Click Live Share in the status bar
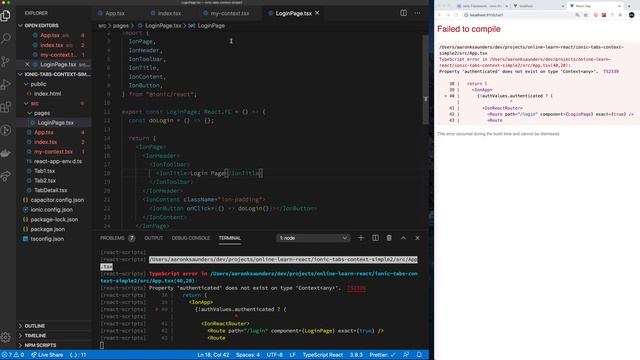The image size is (640, 360). [47, 355]
